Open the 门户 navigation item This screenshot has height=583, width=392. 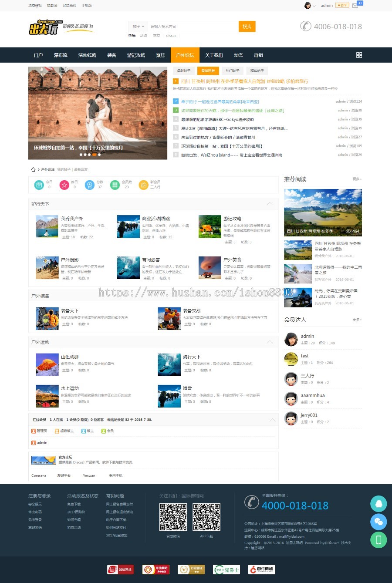pyautogui.click(x=38, y=55)
